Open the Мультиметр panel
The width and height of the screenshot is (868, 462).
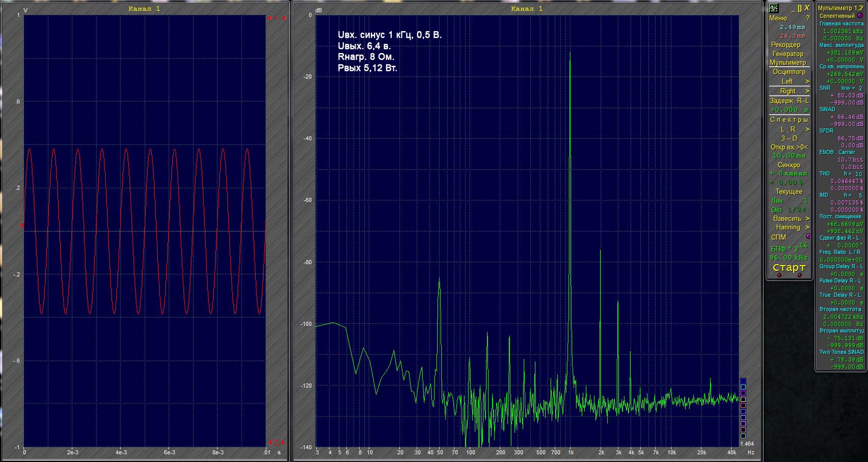tap(788, 62)
